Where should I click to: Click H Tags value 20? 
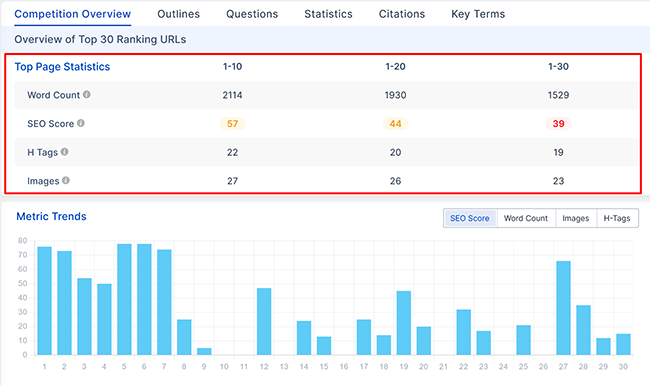coord(395,153)
